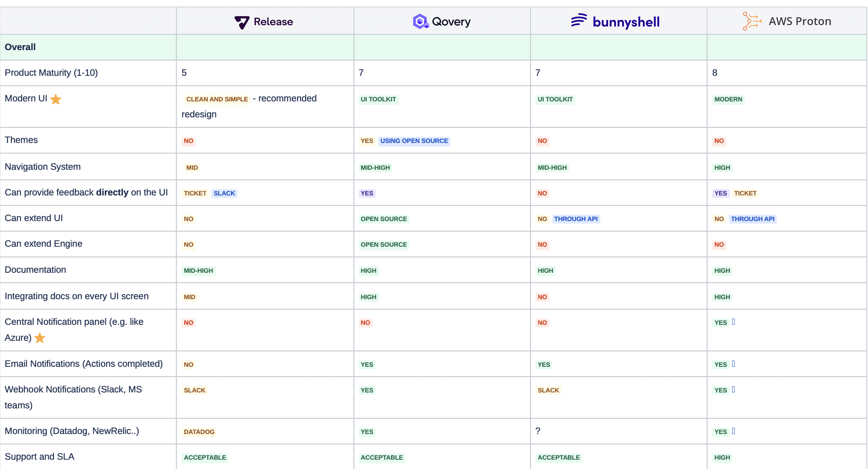Click OPEN SOURCE badge in Qovery Can extend Engine
868x469 pixels.
383,244
